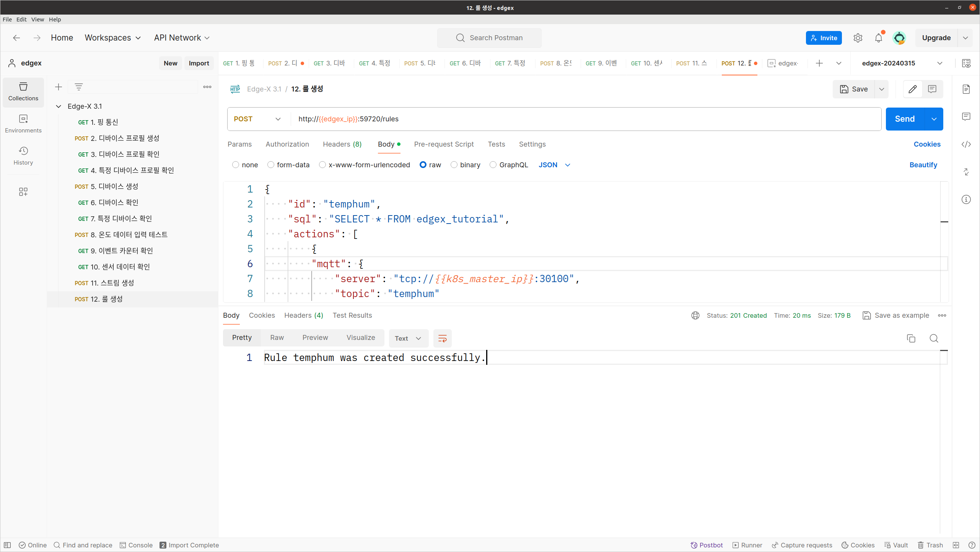Select GraphQL radio button in Body tab
This screenshot has height=552, width=980.
[493, 165]
